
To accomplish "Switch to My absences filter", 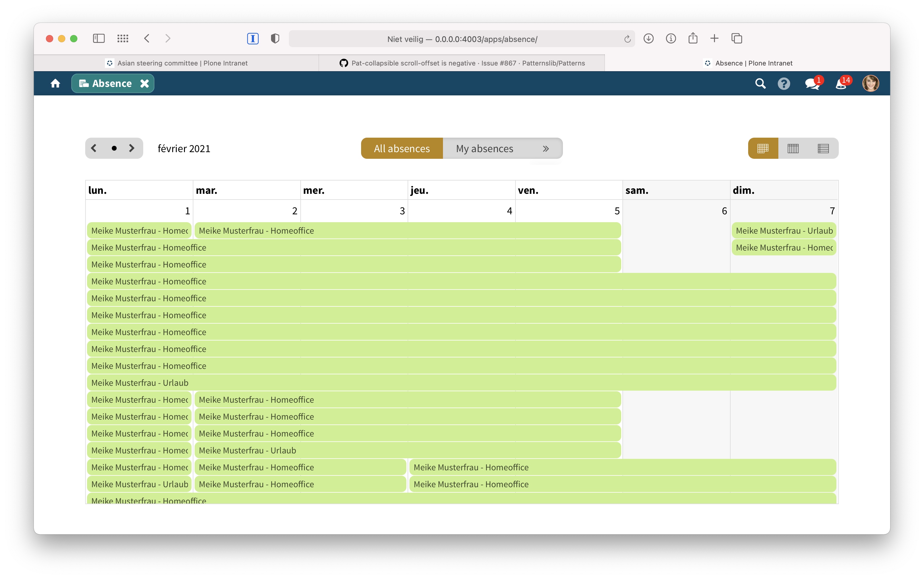I will click(484, 148).
